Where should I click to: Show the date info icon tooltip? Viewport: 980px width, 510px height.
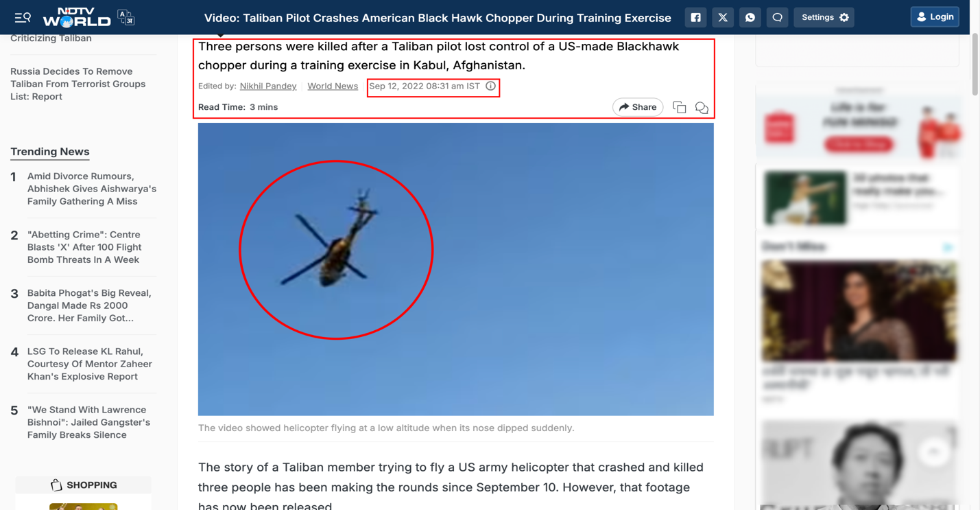490,86
